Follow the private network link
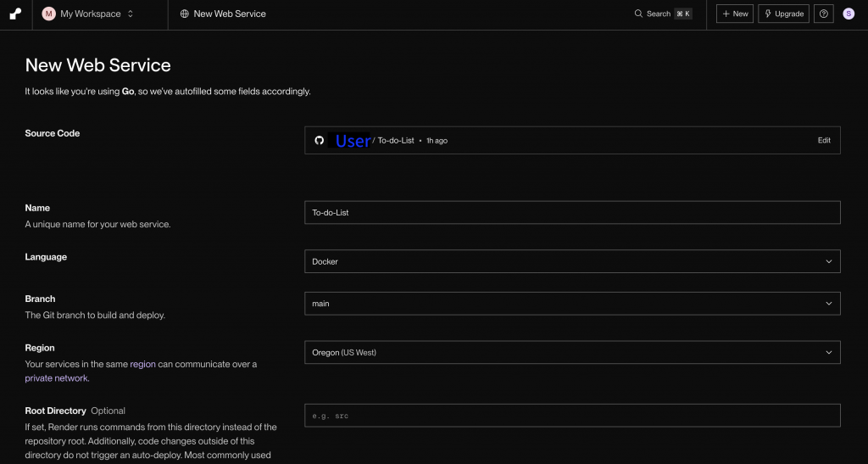868x464 pixels. [x=57, y=378]
